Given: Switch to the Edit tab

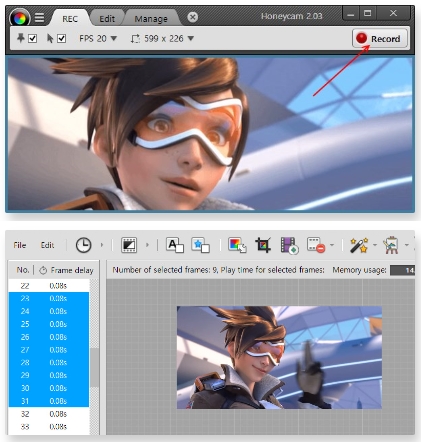Looking at the screenshot, I should tap(107, 19).
